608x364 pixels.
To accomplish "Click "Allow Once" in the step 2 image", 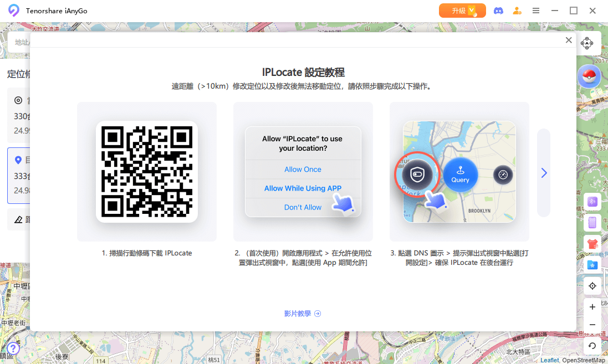I will [303, 170].
